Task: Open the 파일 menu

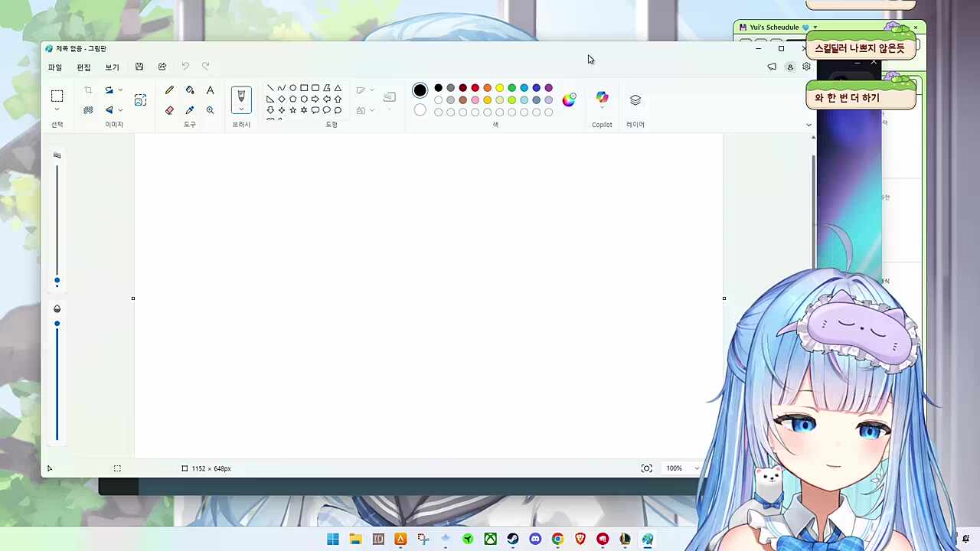Action: [55, 67]
